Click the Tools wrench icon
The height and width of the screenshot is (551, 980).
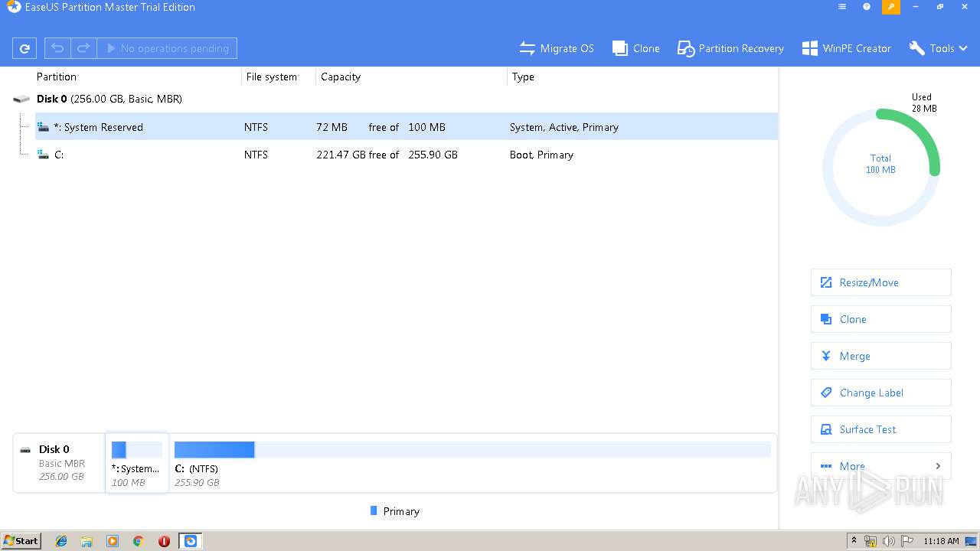[916, 48]
